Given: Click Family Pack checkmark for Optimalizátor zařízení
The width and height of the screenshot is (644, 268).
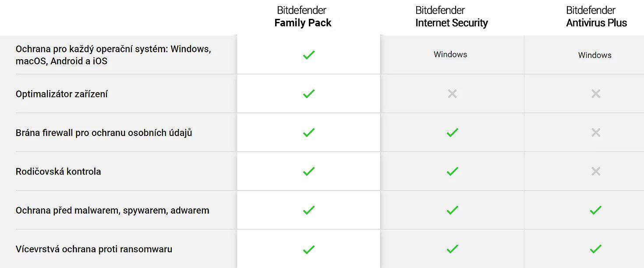Looking at the screenshot, I should click(x=309, y=93).
